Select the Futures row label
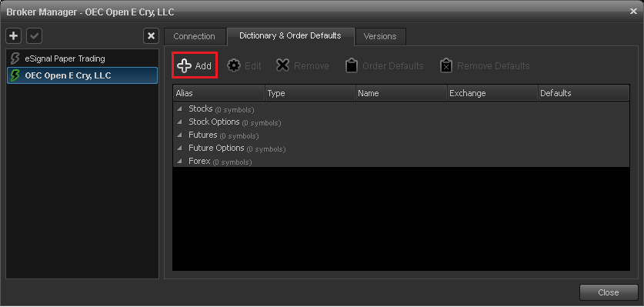Screen dimensions: 644x307 pos(203,135)
